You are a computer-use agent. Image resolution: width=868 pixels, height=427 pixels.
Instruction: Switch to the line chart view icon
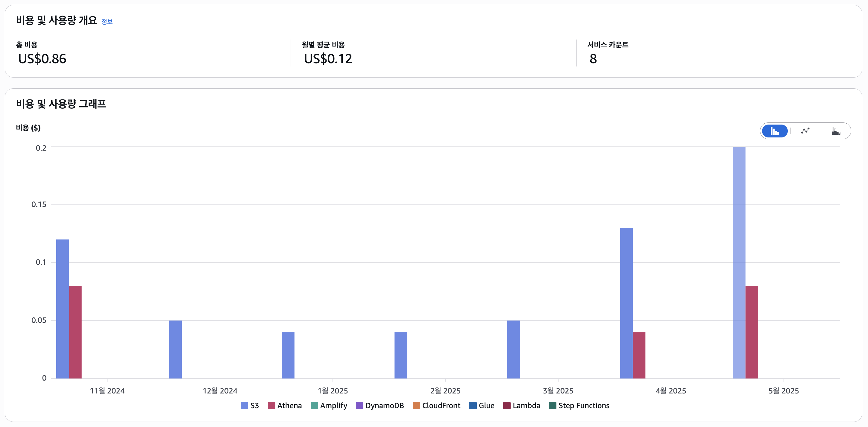(805, 131)
